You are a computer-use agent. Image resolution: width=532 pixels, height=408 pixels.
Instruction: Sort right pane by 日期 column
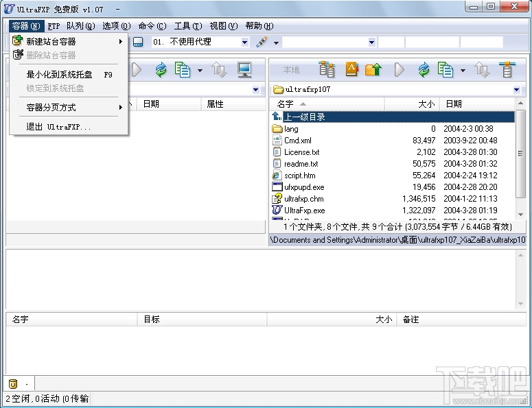477,104
